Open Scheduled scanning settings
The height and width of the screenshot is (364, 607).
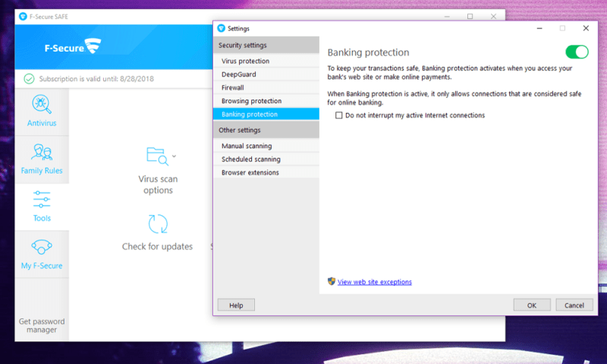pyautogui.click(x=250, y=159)
